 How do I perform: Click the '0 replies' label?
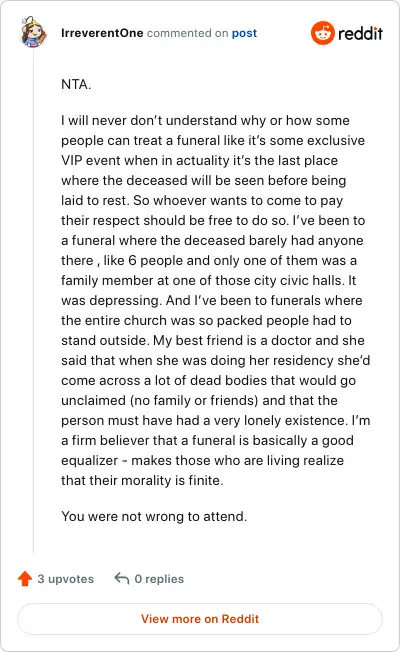point(159,579)
